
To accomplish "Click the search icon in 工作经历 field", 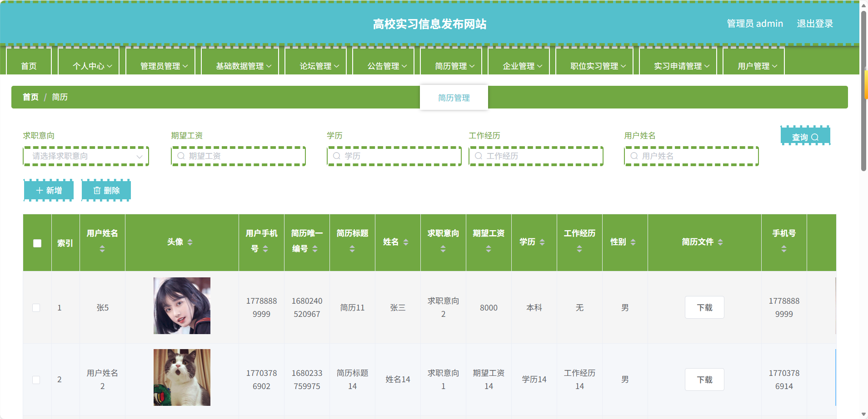I will [x=479, y=156].
